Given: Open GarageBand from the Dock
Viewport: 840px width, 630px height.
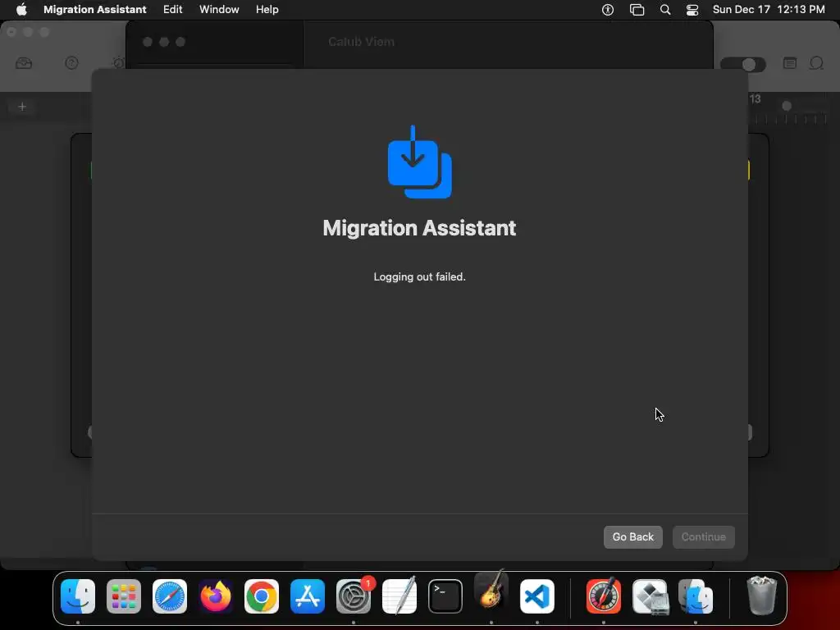Looking at the screenshot, I should 491,592.
